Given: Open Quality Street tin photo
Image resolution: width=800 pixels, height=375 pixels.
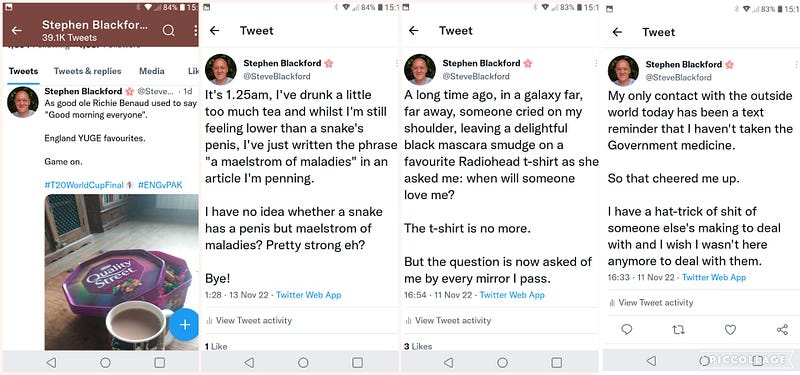Looking at the screenshot, I should (121, 272).
